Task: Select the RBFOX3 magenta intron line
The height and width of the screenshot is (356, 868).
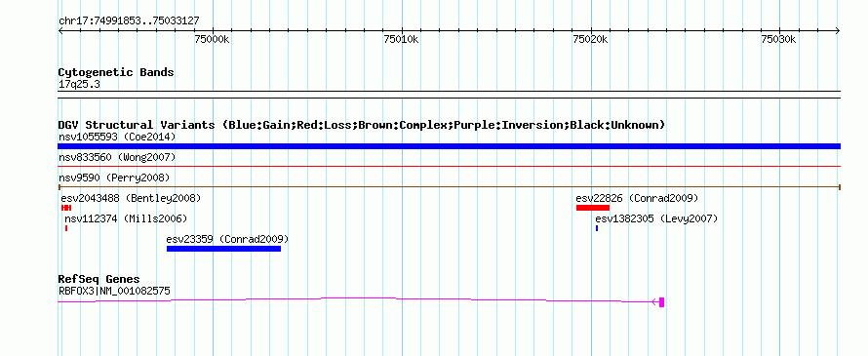Action: pos(358,299)
